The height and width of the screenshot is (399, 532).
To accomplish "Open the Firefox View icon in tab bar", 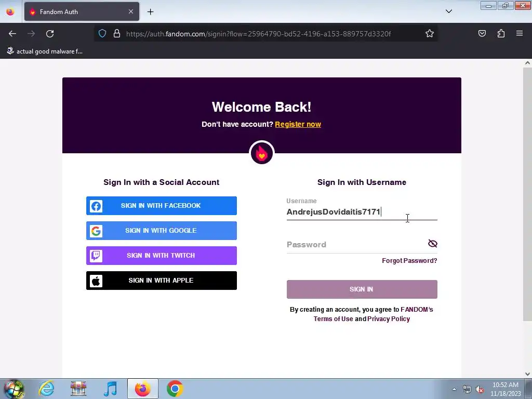I will (x=10, y=11).
